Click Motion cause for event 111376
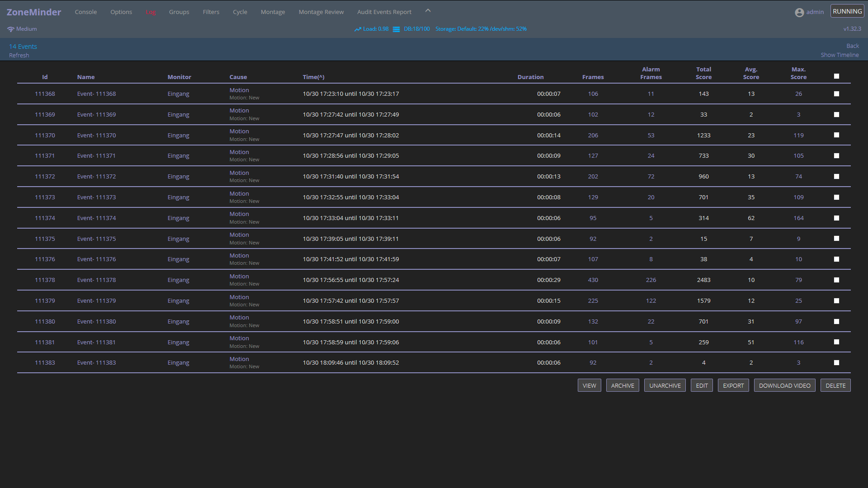Viewport: 868px width, 488px height. pyautogui.click(x=239, y=256)
